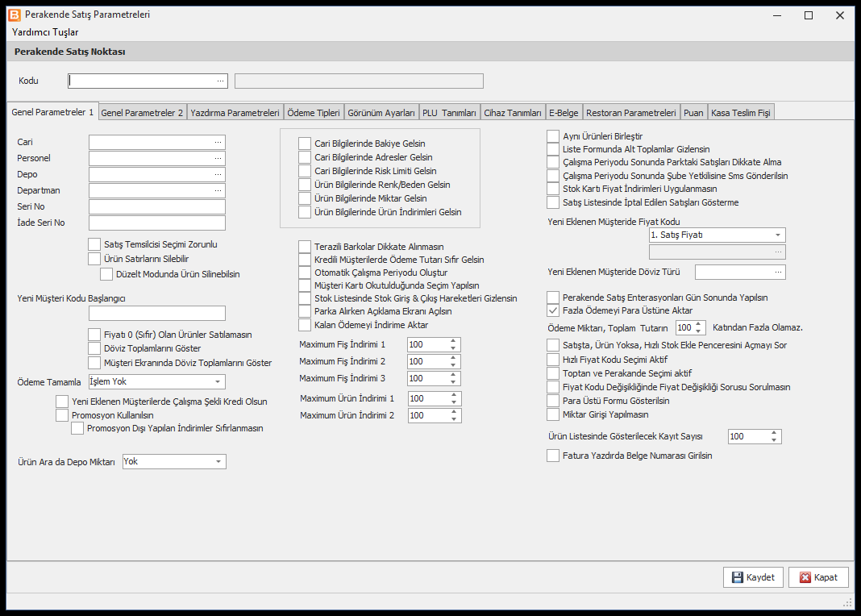Image resolution: width=861 pixels, height=616 pixels.
Task: Increase Maximum Fiş İndirimi 1 value
Action: click(x=453, y=341)
